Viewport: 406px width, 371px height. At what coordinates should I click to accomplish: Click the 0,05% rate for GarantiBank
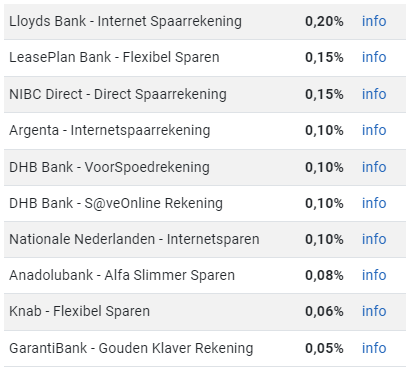pyautogui.click(x=324, y=348)
